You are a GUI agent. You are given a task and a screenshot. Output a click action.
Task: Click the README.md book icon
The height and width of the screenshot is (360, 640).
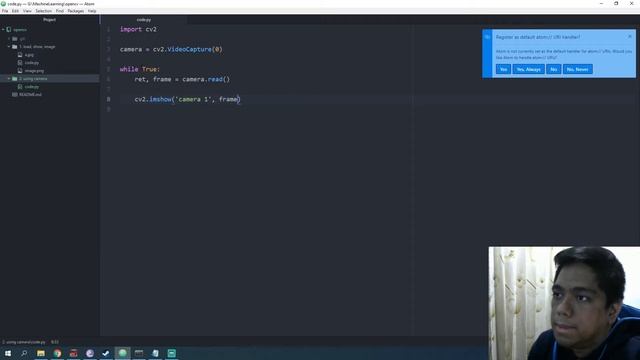[15, 95]
